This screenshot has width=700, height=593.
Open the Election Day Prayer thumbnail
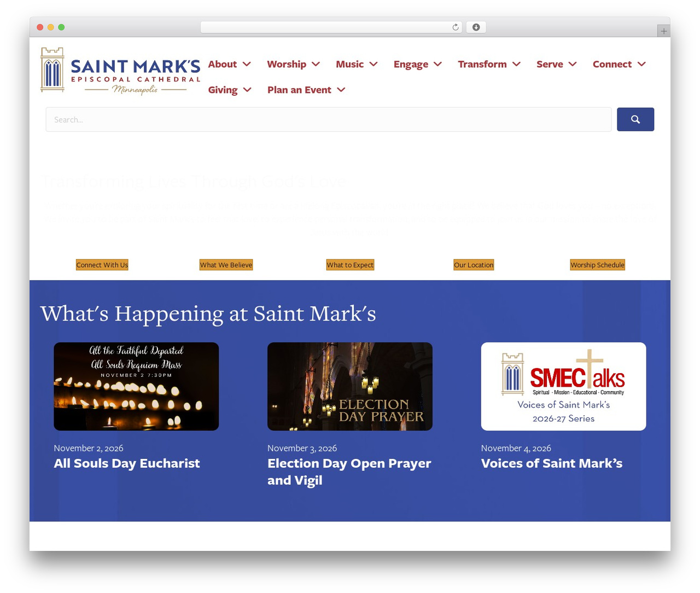tap(350, 386)
